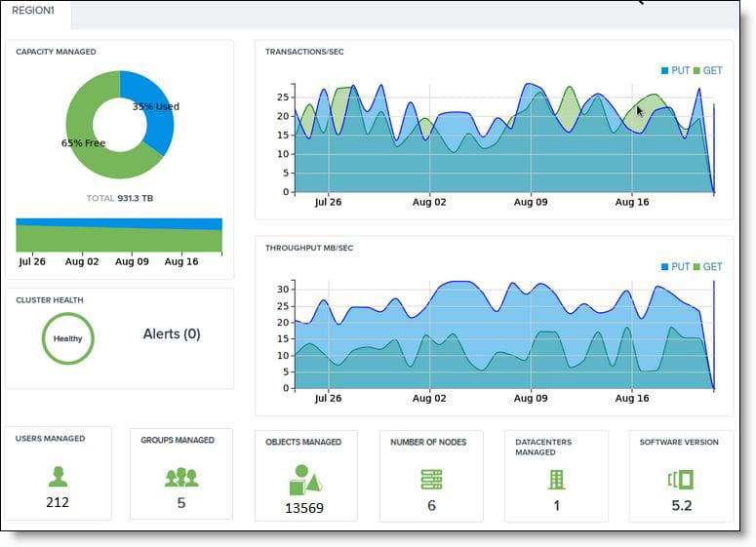Click Aug 02 on the Transactions/sec axis
This screenshot has width=756, height=547.
pos(429,202)
